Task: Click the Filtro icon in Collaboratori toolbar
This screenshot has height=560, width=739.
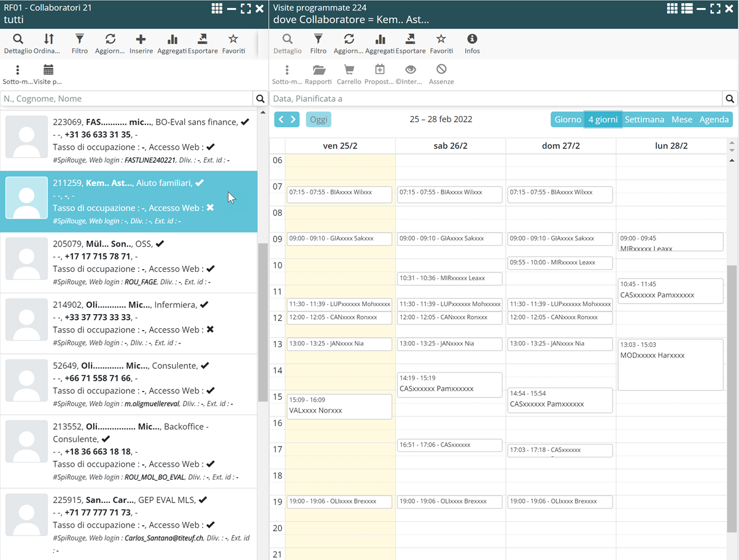Action: (79, 39)
